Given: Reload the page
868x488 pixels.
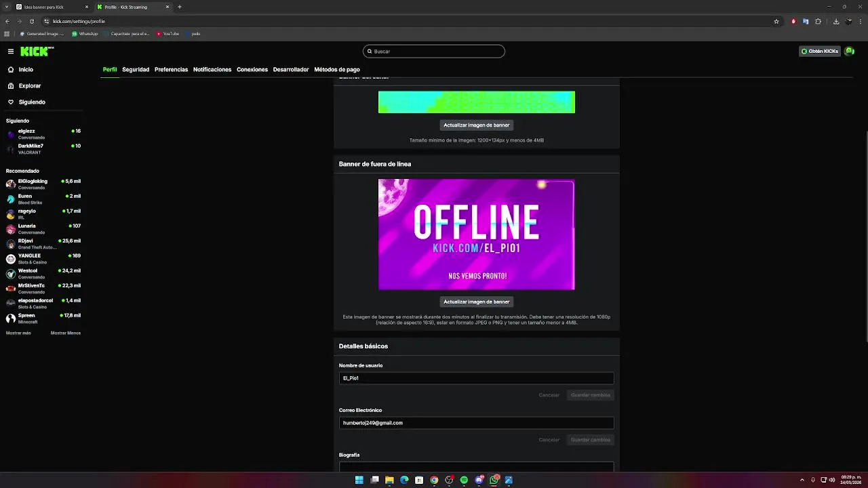Looking at the screenshot, I should (x=31, y=21).
